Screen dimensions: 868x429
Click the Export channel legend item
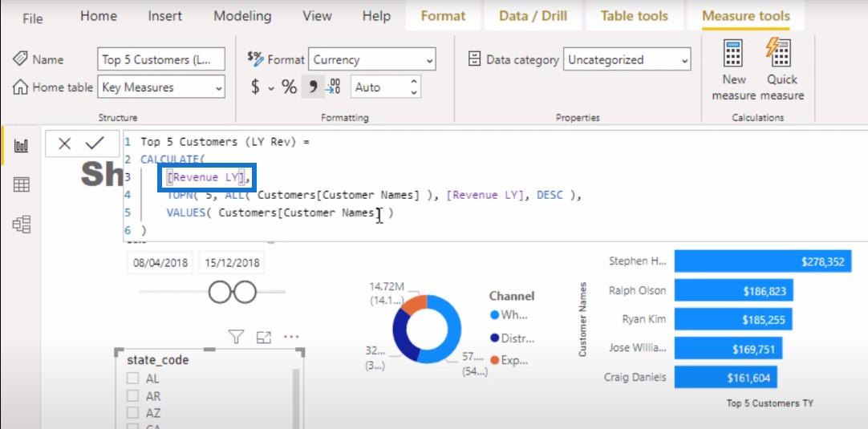click(x=509, y=360)
